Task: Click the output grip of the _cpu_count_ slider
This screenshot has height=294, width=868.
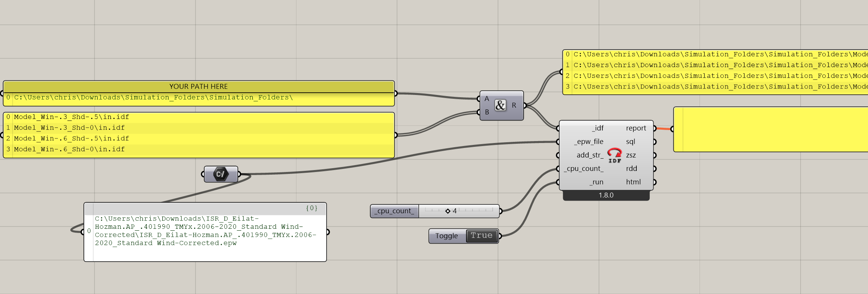Action: 501,211
